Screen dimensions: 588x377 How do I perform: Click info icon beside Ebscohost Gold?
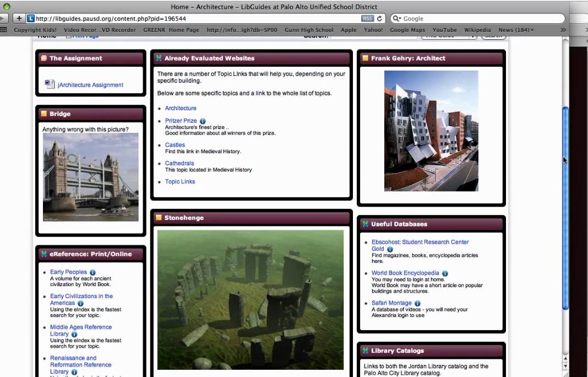click(x=390, y=249)
